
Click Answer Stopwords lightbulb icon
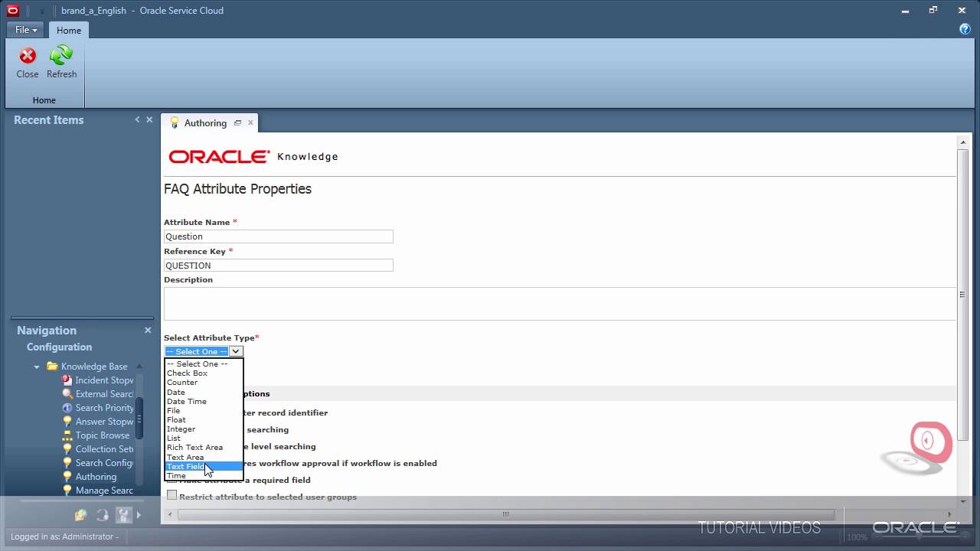(67, 422)
